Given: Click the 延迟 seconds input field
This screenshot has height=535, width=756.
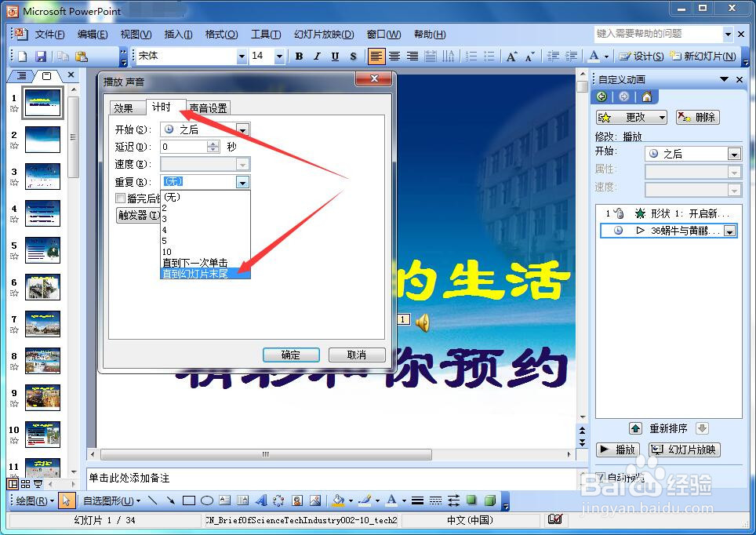Looking at the screenshot, I should coord(184,147).
